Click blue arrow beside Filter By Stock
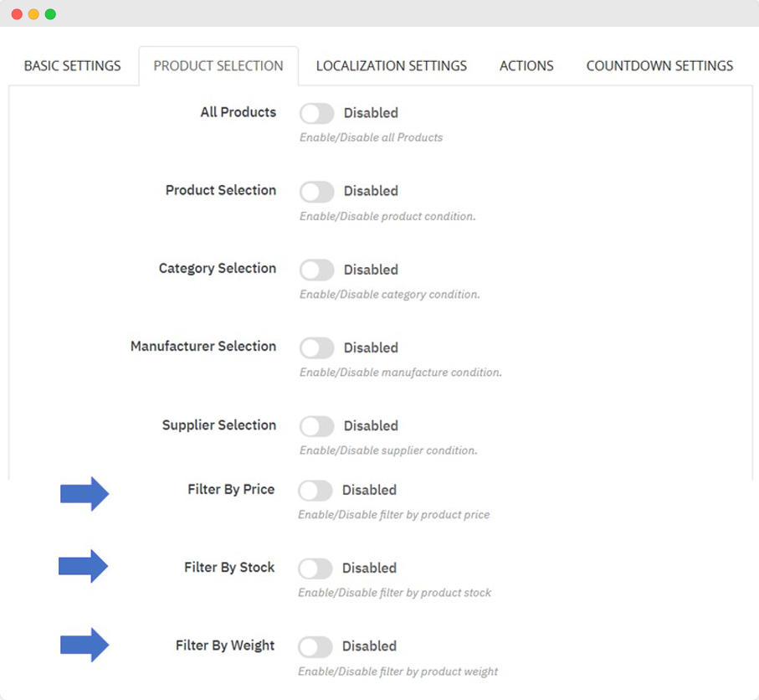Viewport: 759px width, 700px height. coord(84,567)
